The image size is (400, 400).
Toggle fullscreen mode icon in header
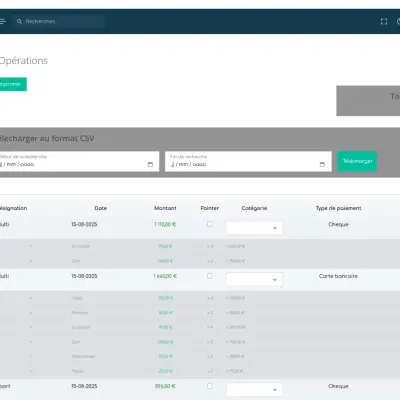[x=384, y=22]
